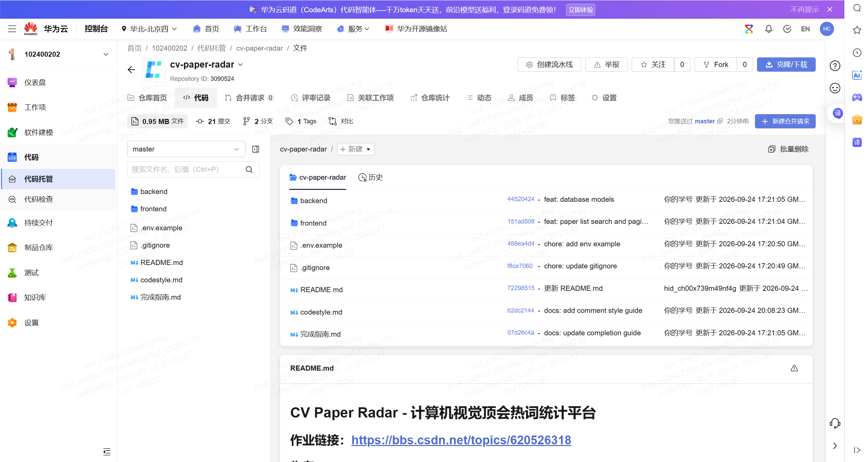
Task: Click the 克隆/下载 button
Action: click(786, 65)
